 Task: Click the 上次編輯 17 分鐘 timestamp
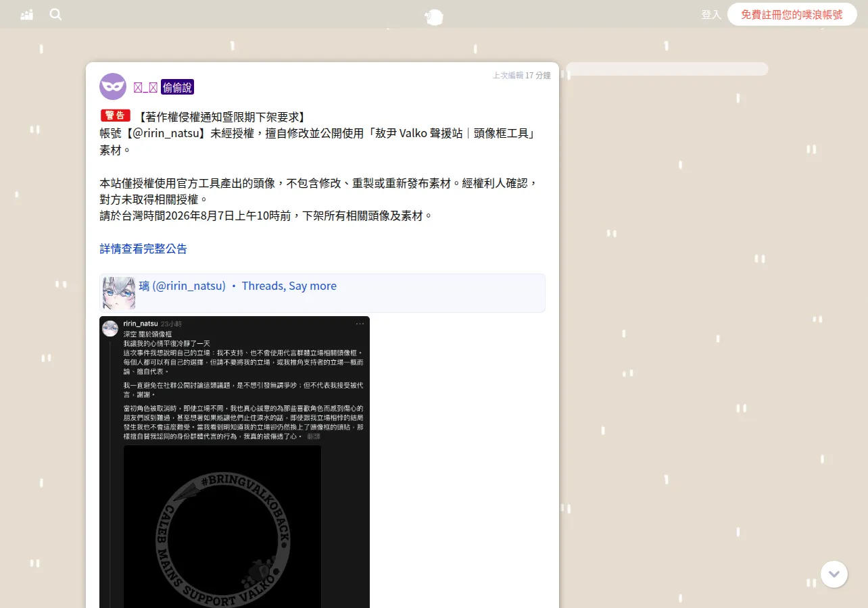tap(522, 75)
